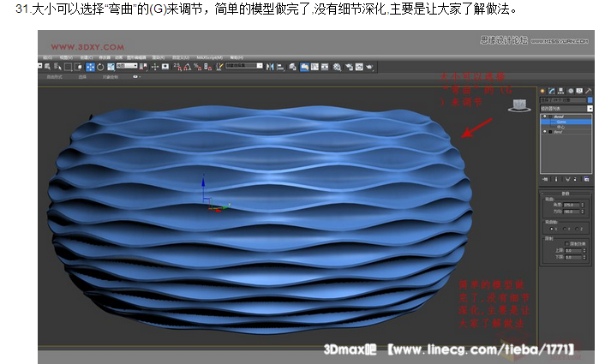Viewport: 599px width, 364px height.
Task: Click the Select and Scale tool
Action: 110,66
